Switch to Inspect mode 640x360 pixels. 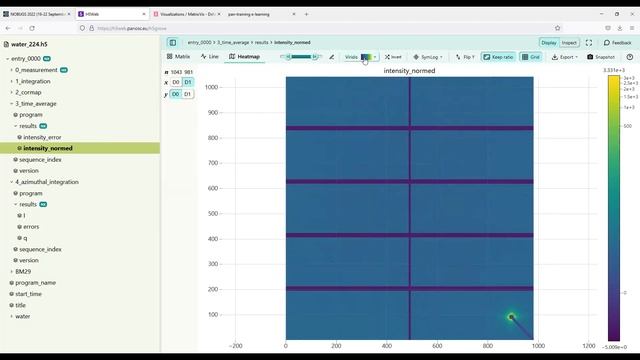569,43
